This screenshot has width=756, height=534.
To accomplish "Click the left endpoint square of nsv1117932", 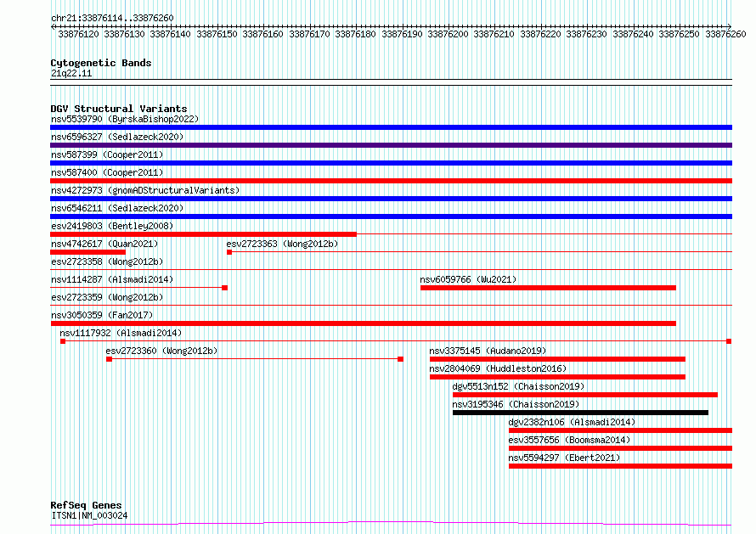I will pos(63,341).
